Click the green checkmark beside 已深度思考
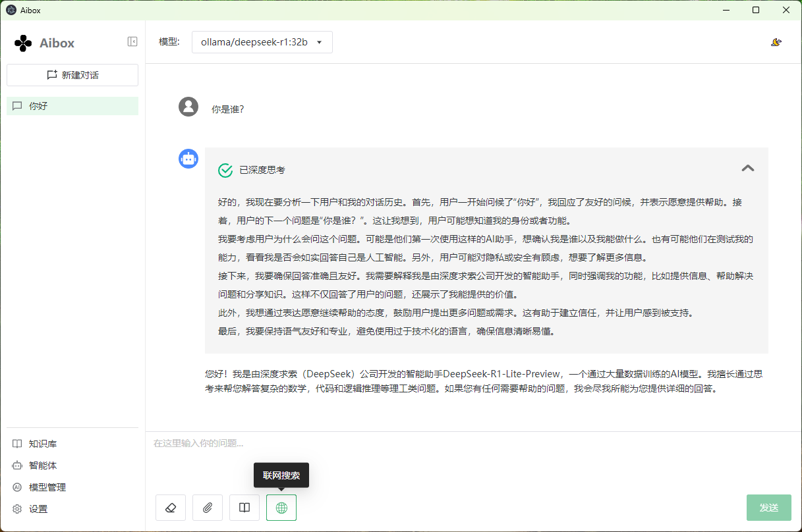The width and height of the screenshot is (802, 532). point(225,171)
